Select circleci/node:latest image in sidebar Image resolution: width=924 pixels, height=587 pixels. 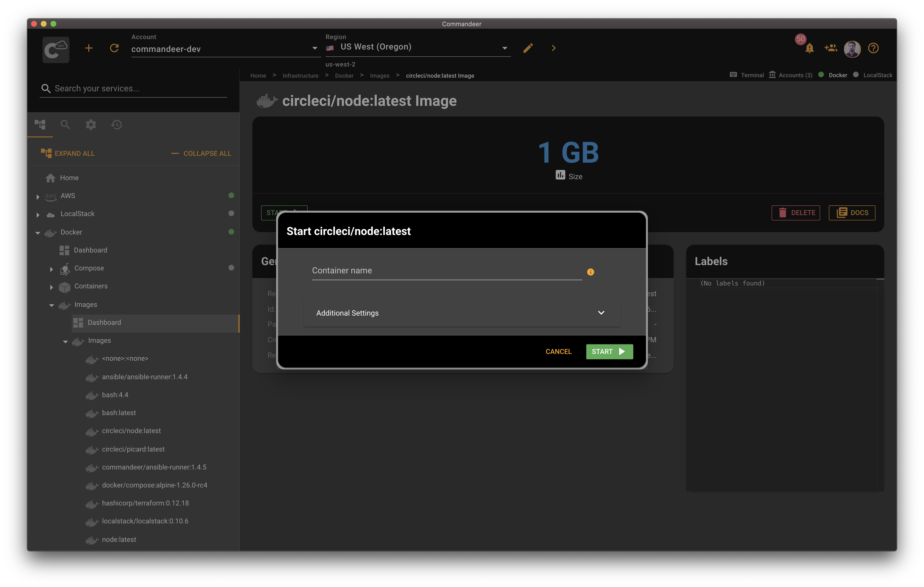(131, 430)
